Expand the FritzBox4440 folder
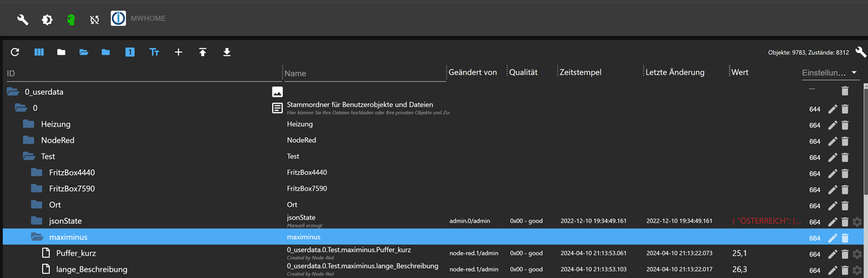This screenshot has height=278, width=868. pyautogui.click(x=37, y=173)
